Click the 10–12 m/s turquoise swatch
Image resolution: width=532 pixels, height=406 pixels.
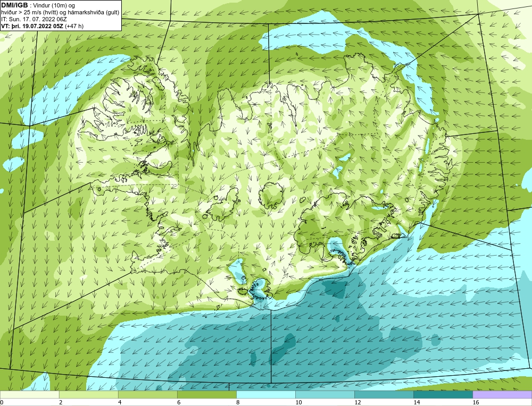(325, 394)
